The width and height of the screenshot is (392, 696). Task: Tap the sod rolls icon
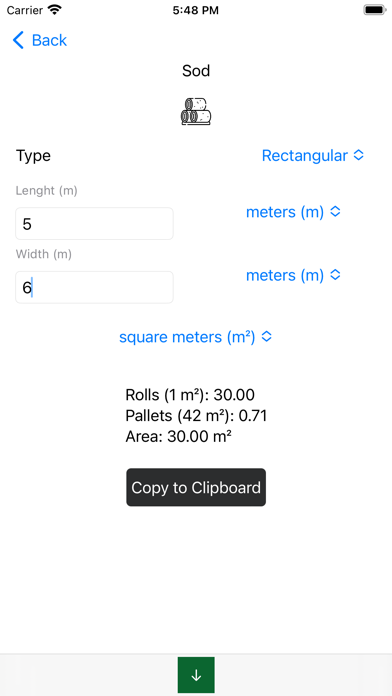[196, 111]
